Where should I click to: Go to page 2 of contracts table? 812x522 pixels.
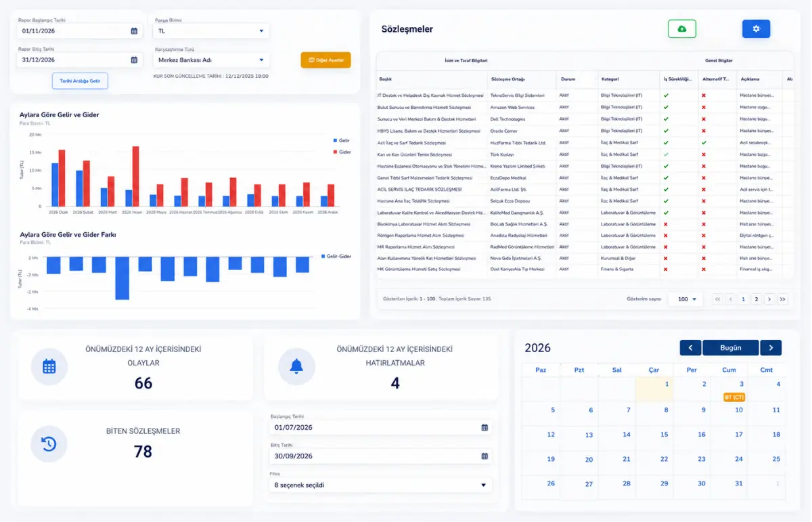pos(757,299)
